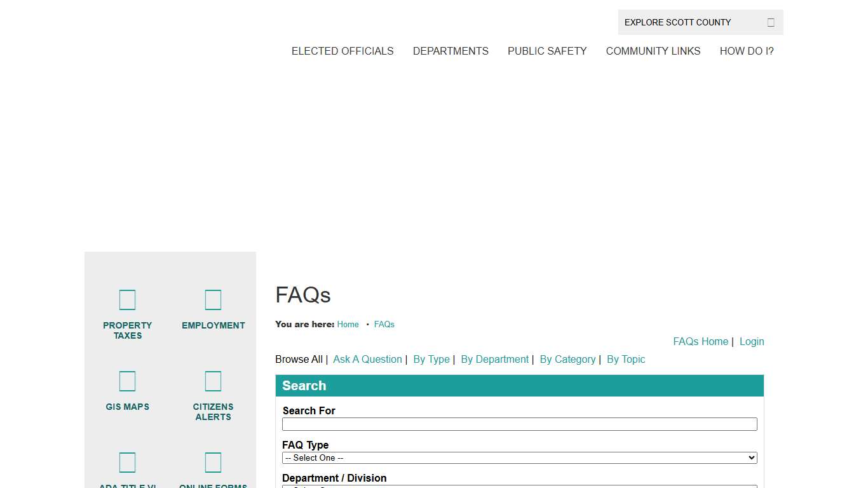Viewport: 868px width, 488px height.
Task: Expand the FAQ Type dropdown
Action: coord(519,457)
